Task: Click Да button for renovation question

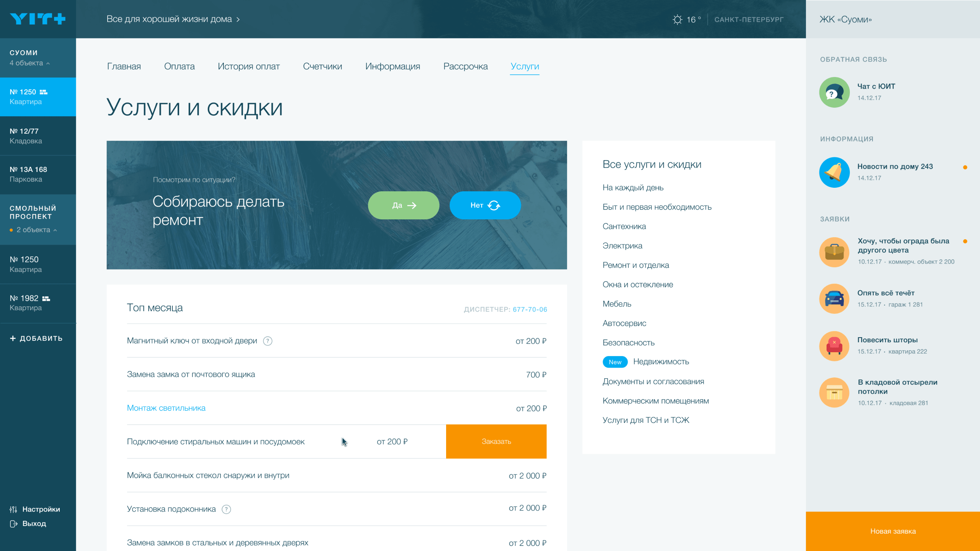Action: coord(403,204)
